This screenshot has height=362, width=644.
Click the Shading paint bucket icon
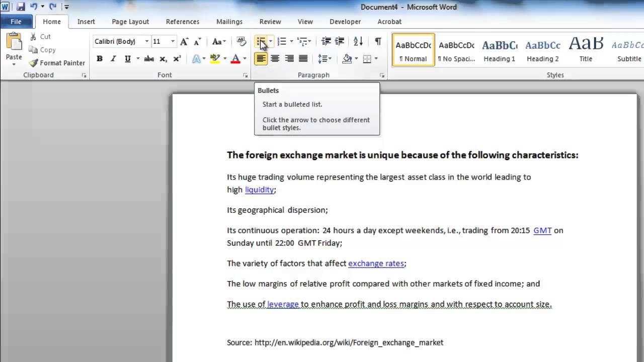347,59
